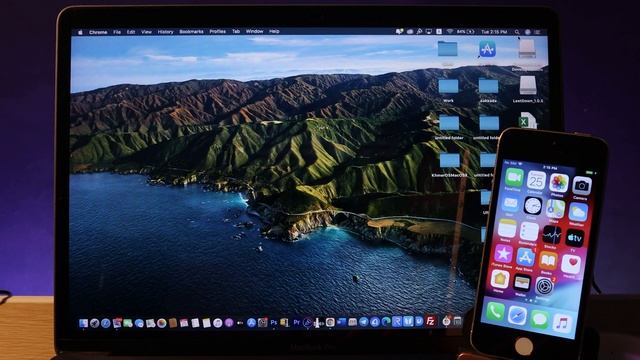Open the Mail app on the iPhone
The height and width of the screenshot is (360, 640).
[x=510, y=203]
